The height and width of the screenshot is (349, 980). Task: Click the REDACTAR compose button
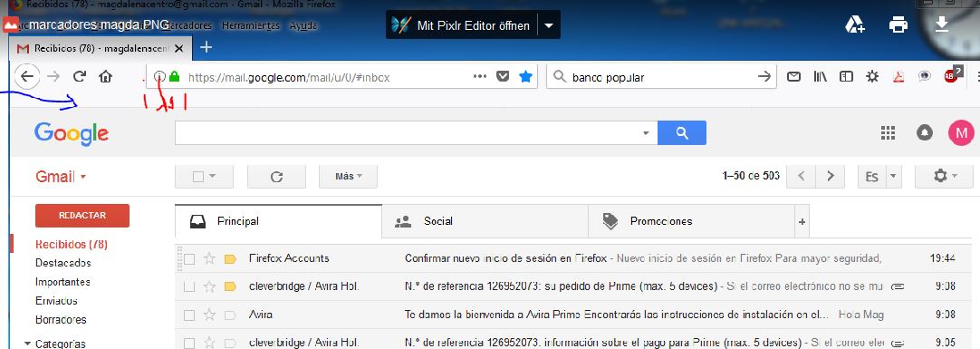coord(82,215)
